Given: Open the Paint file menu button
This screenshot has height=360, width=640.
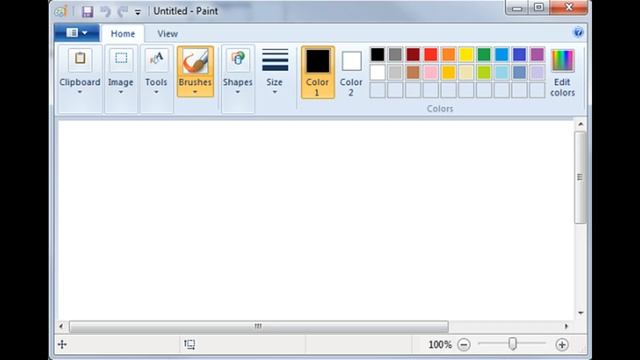Looking at the screenshot, I should (77, 33).
